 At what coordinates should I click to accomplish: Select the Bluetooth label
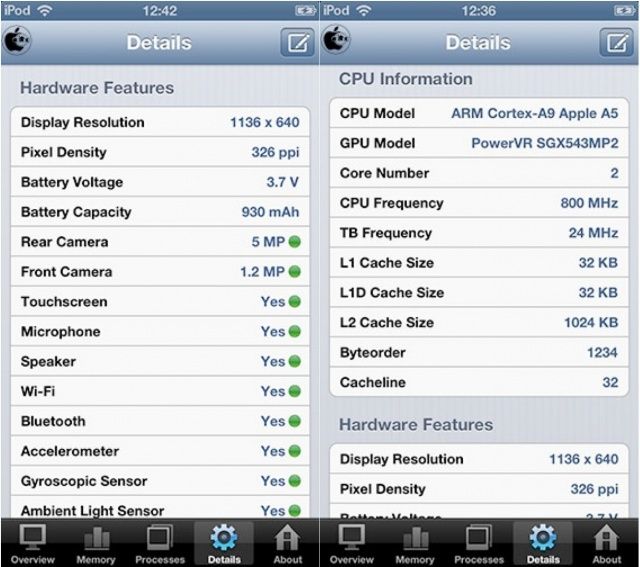point(53,421)
